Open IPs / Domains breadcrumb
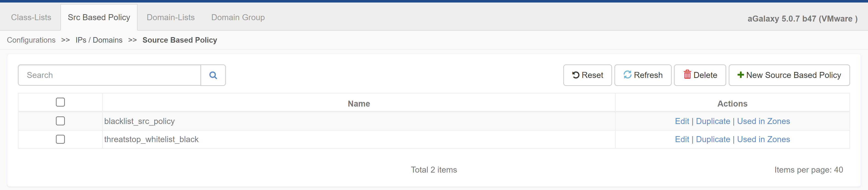868x190 pixels. point(99,40)
